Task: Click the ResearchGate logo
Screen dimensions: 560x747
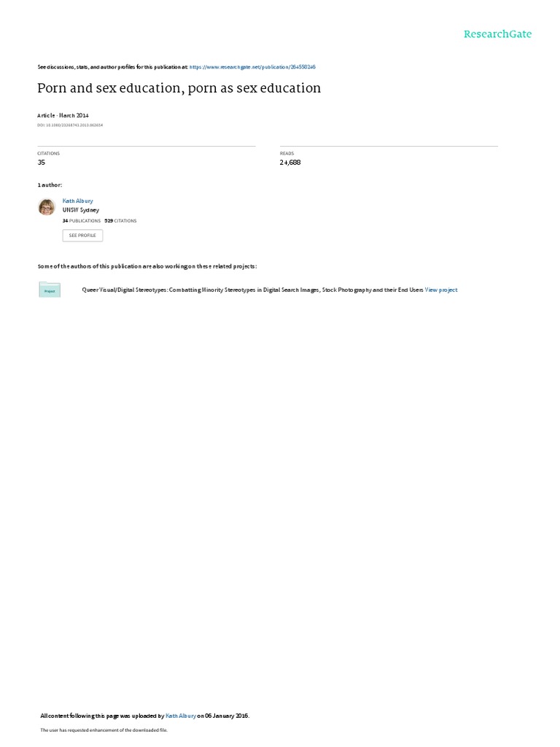Action: 497,34
